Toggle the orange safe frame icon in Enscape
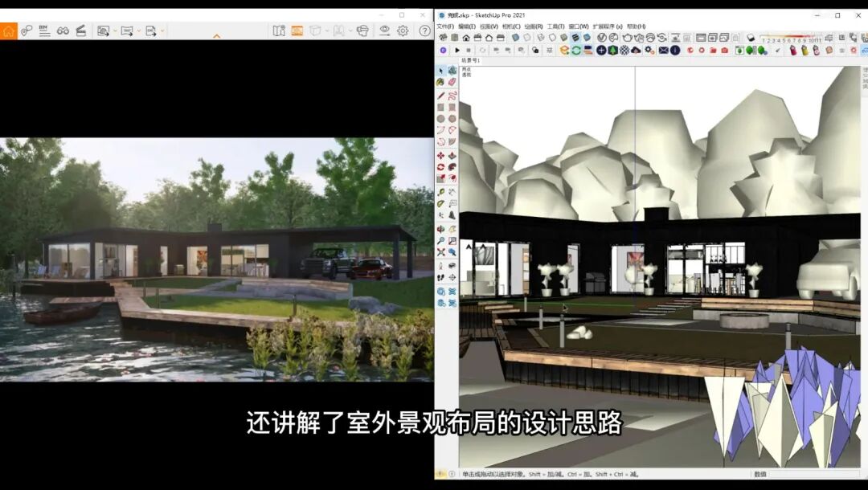This screenshot has width=868, height=490. click(x=297, y=31)
